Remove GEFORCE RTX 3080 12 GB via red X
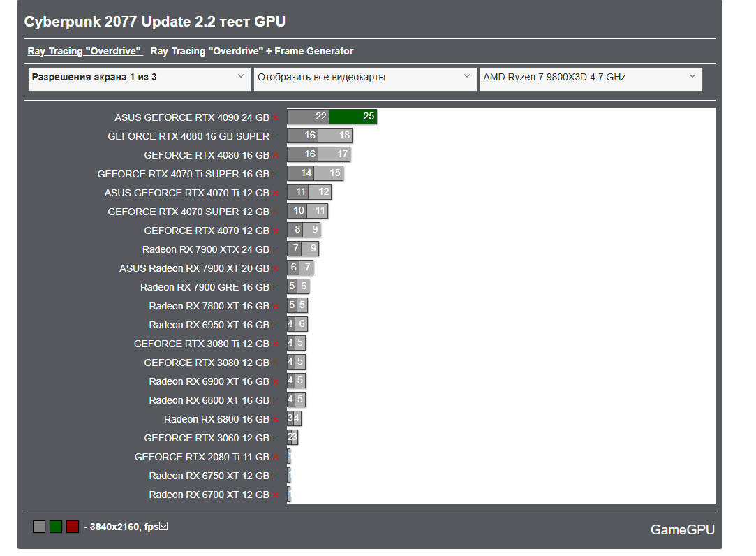The height and width of the screenshot is (556, 756). pos(275,363)
